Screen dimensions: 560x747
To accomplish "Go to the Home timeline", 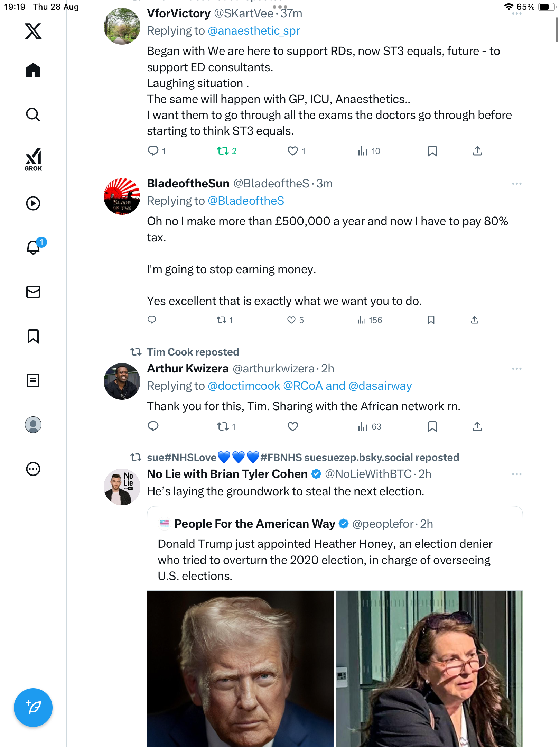I will click(x=33, y=71).
